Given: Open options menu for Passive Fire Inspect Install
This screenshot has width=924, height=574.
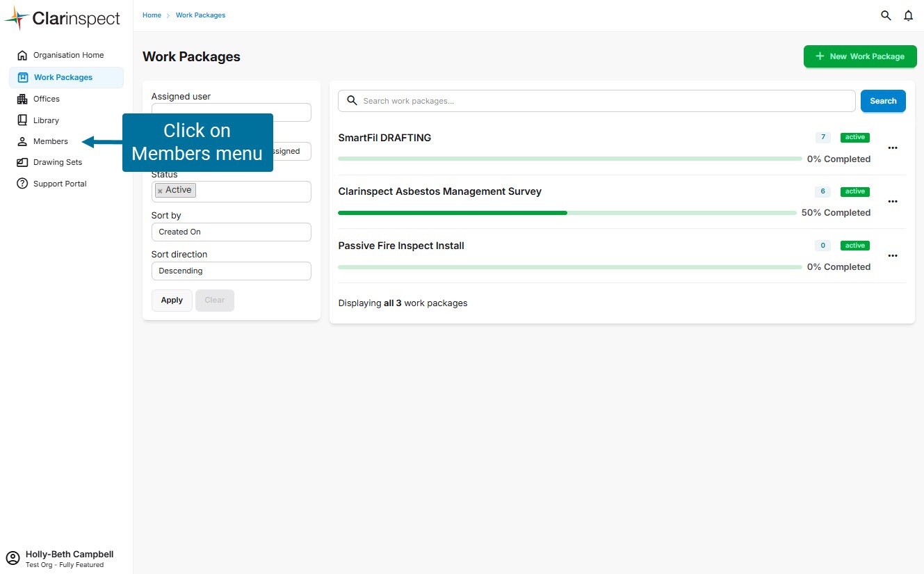Looking at the screenshot, I should tap(893, 255).
